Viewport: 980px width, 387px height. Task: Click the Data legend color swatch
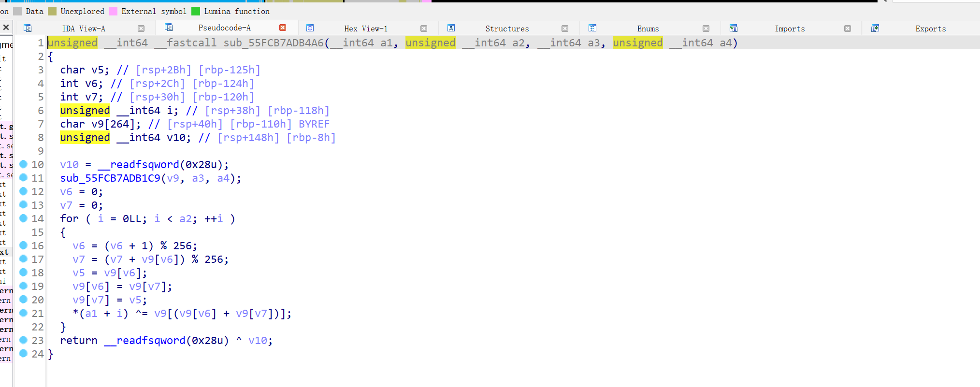17,11
